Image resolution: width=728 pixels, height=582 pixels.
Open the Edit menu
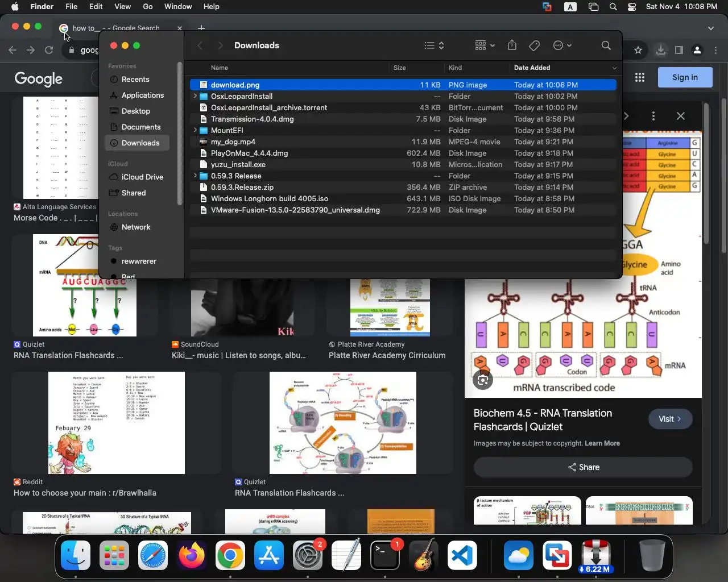point(96,7)
